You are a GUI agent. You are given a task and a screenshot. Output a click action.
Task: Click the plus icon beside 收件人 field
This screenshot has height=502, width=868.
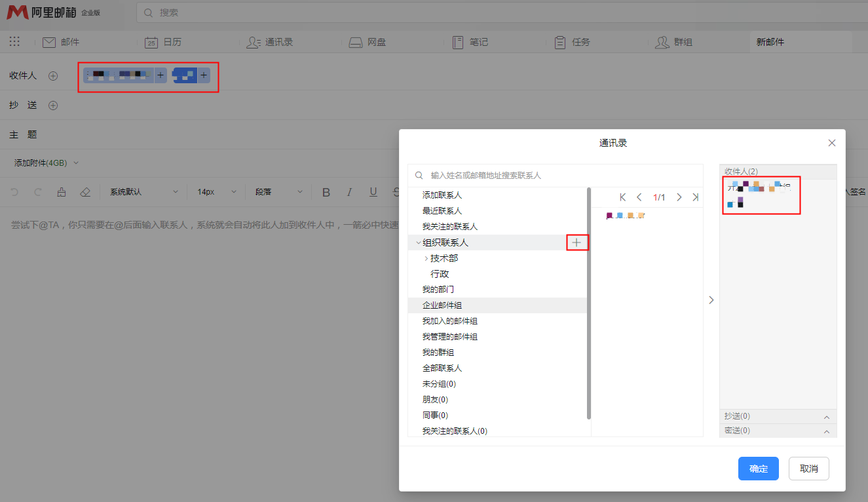click(53, 75)
